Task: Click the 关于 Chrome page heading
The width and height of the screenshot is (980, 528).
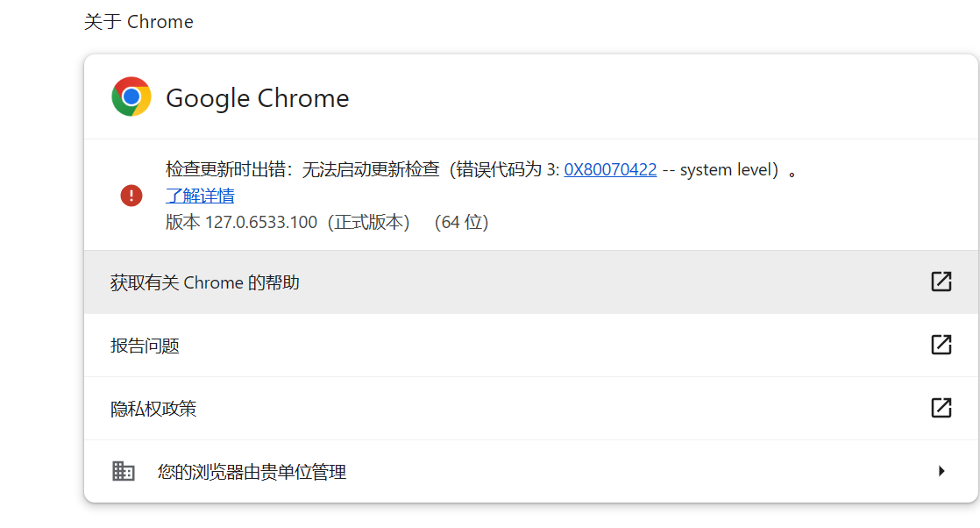Action: point(138,22)
